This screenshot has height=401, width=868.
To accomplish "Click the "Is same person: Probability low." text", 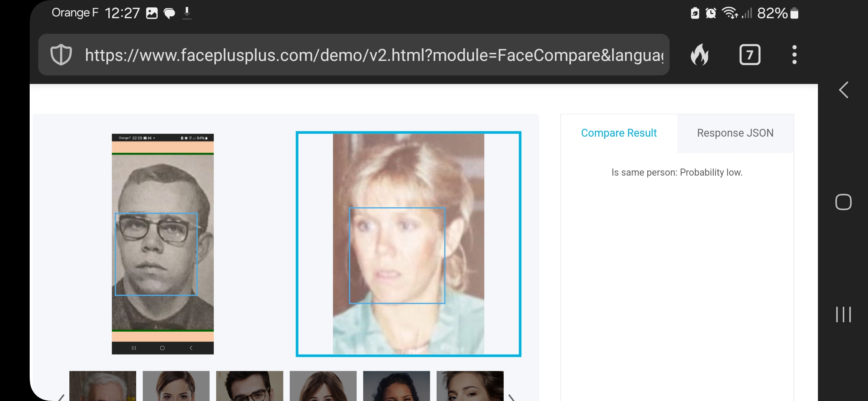I will [x=677, y=172].
